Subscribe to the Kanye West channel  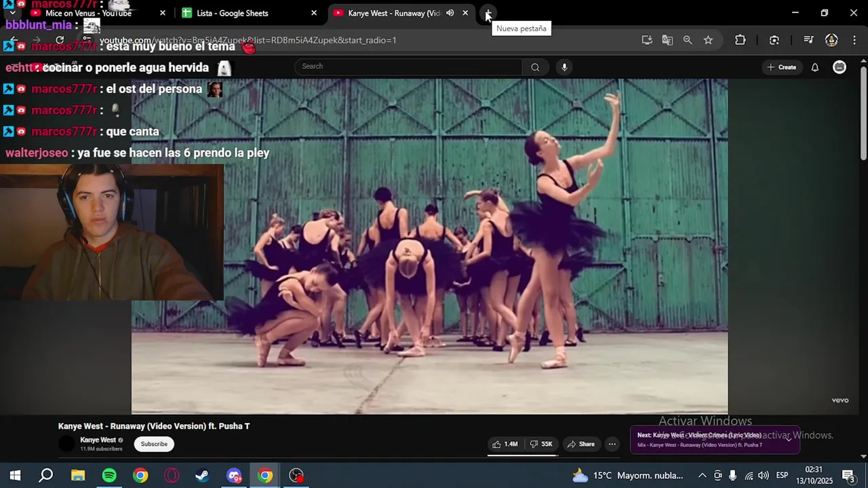tap(154, 444)
